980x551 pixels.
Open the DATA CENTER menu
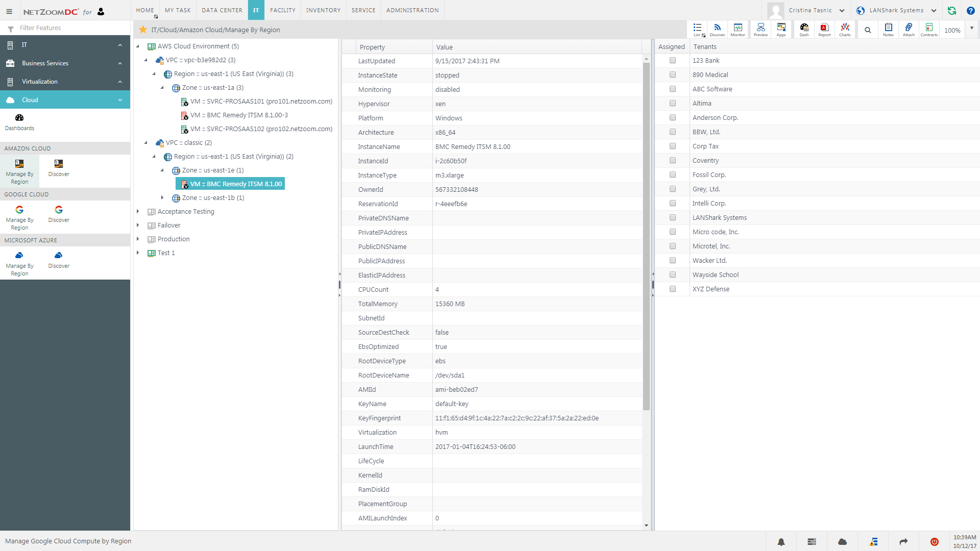(x=222, y=10)
